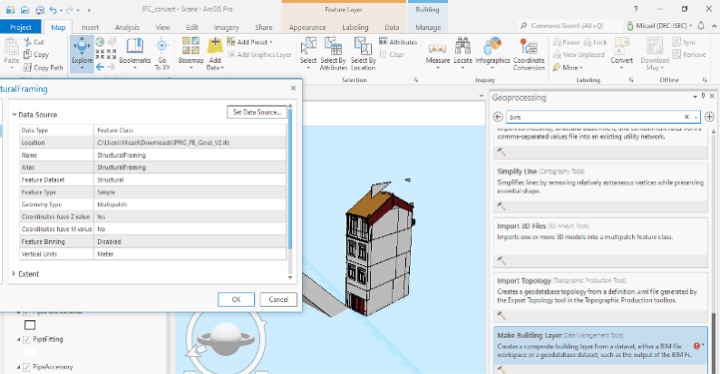Clear the Geoprocessing search text
This screenshot has width=720, height=374.
(x=686, y=117)
